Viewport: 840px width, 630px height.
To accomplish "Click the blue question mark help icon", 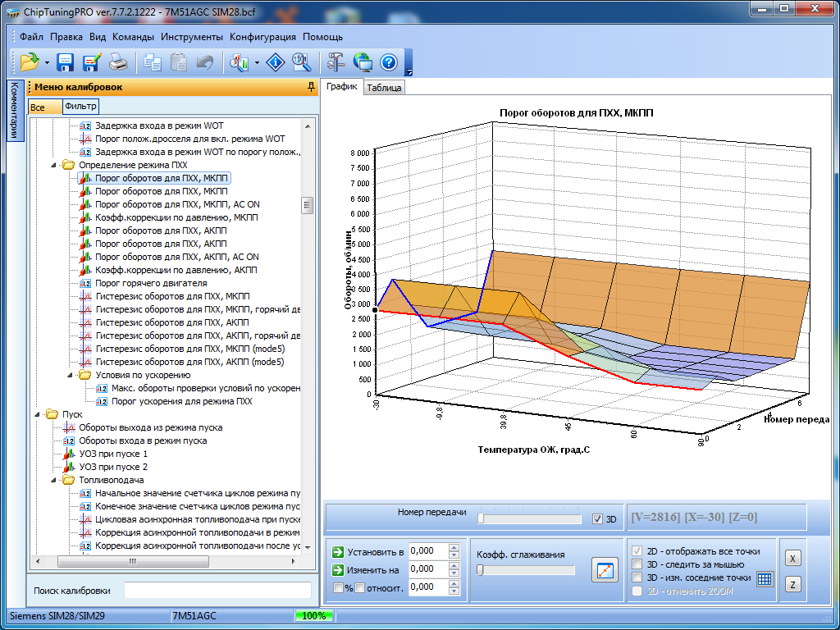I will [389, 62].
